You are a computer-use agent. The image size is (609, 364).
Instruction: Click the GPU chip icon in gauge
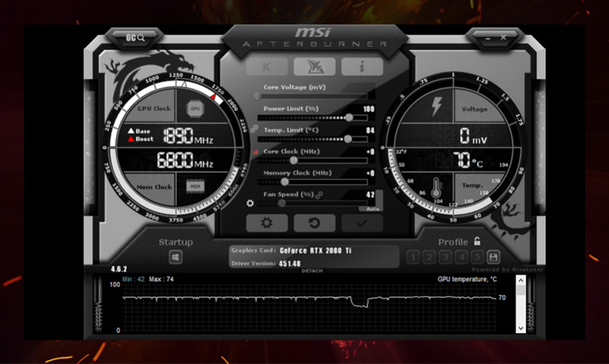pos(195,109)
